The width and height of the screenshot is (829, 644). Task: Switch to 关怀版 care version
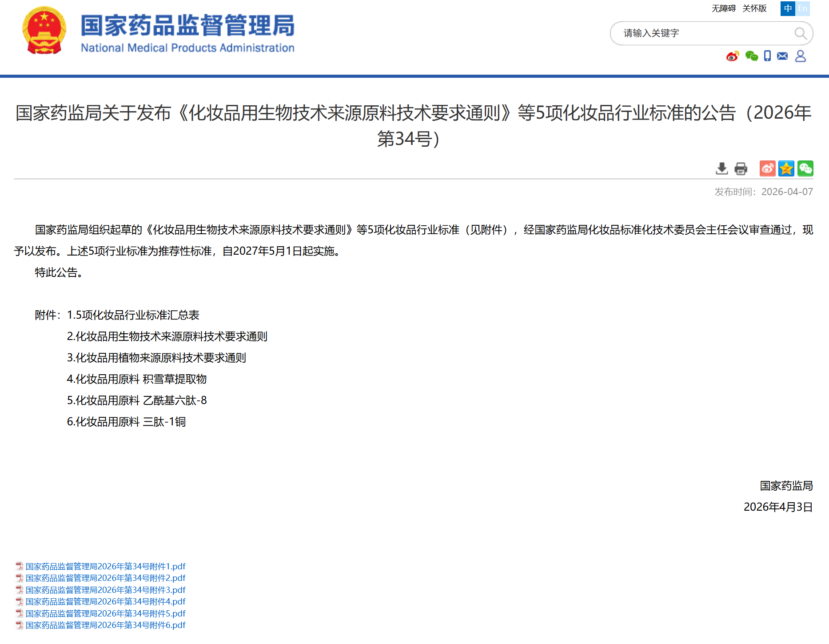point(754,8)
